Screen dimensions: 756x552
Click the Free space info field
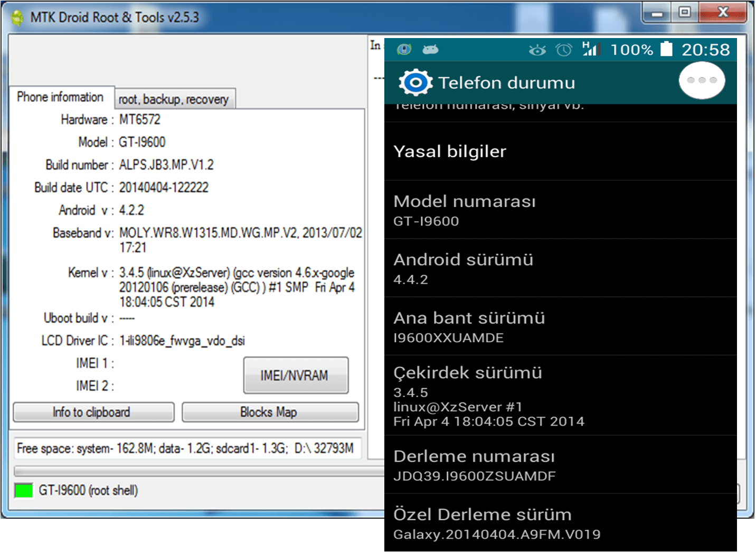[x=187, y=448]
